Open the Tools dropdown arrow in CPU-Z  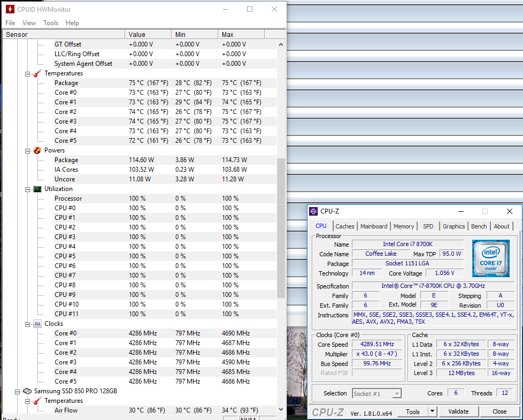[432, 411]
